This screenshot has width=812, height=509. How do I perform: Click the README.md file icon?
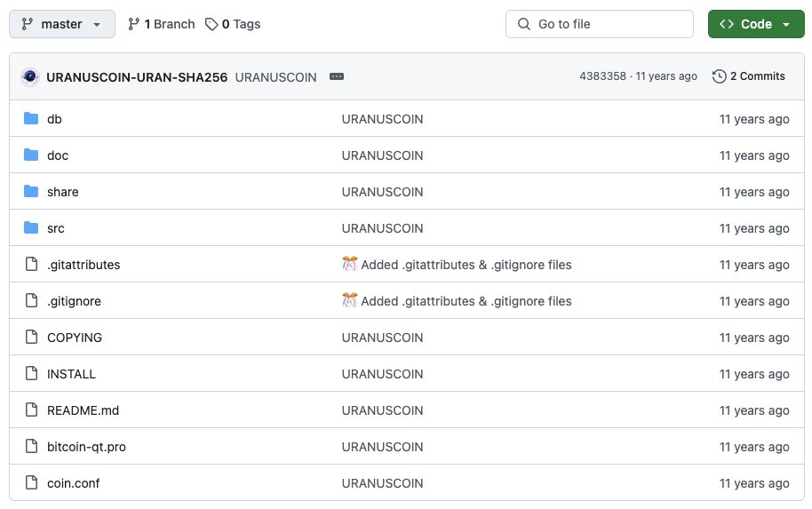32,410
